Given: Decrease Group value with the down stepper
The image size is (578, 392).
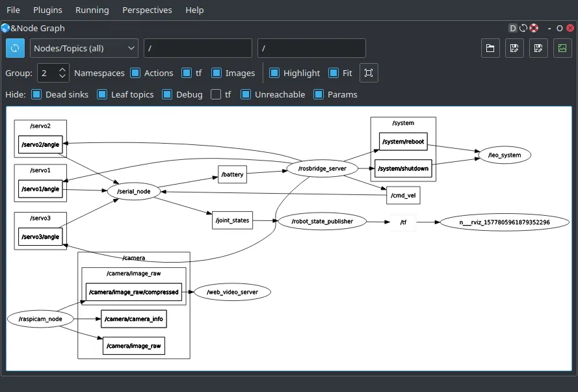Looking at the screenshot, I should [62, 77].
